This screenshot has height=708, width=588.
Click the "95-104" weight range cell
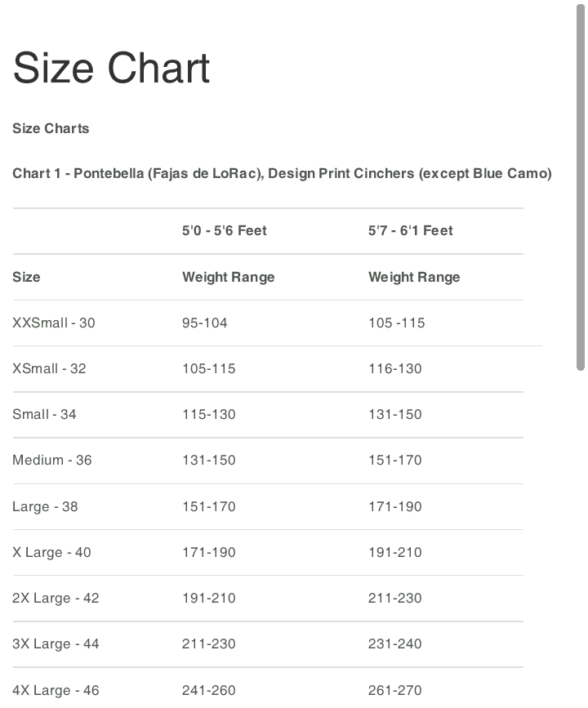(x=205, y=323)
